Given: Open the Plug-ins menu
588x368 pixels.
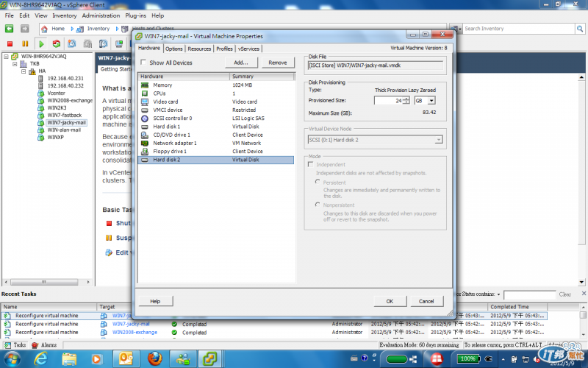Looking at the screenshot, I should click(x=136, y=15).
